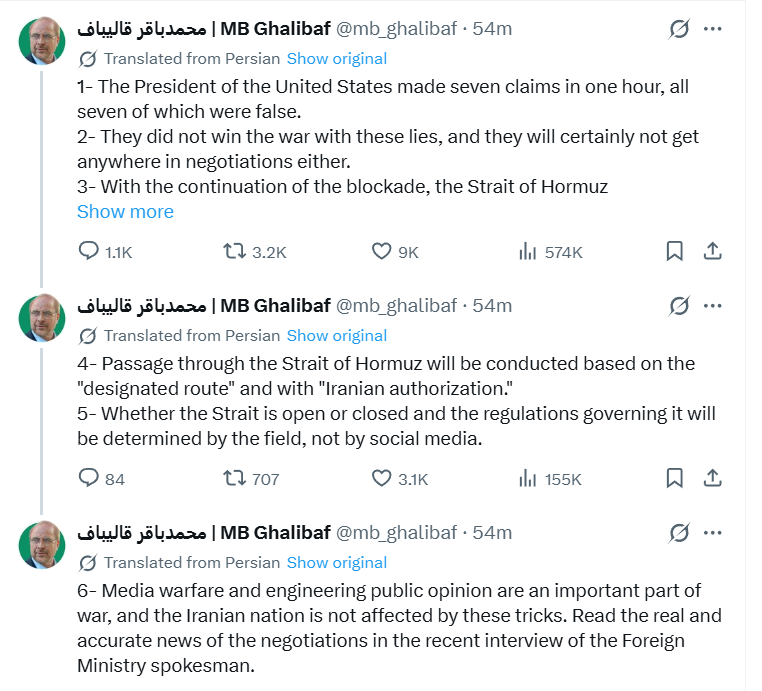
Task: Share the first tweet via share icon
Action: coord(712,252)
